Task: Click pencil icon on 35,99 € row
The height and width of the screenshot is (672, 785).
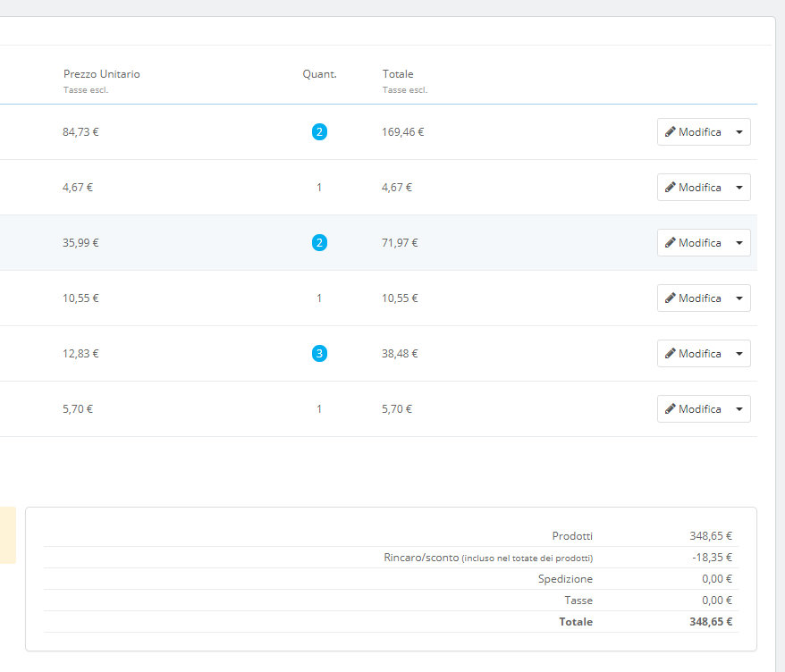Action: pos(671,243)
